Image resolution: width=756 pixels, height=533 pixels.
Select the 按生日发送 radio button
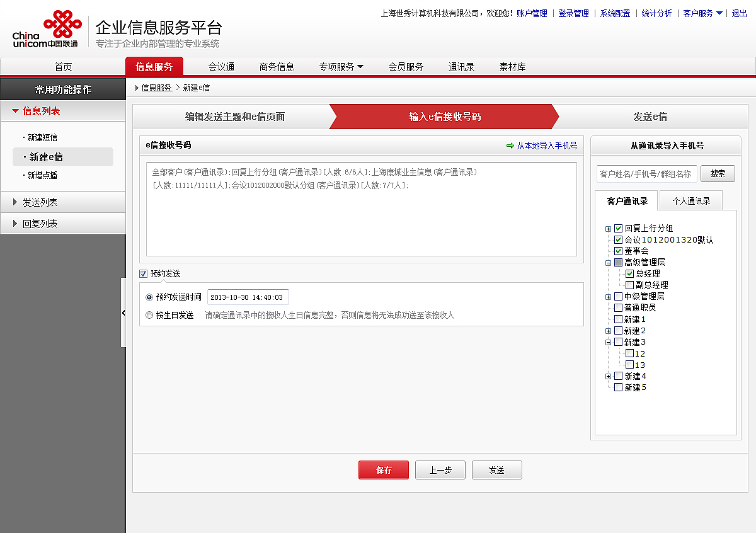coord(149,315)
